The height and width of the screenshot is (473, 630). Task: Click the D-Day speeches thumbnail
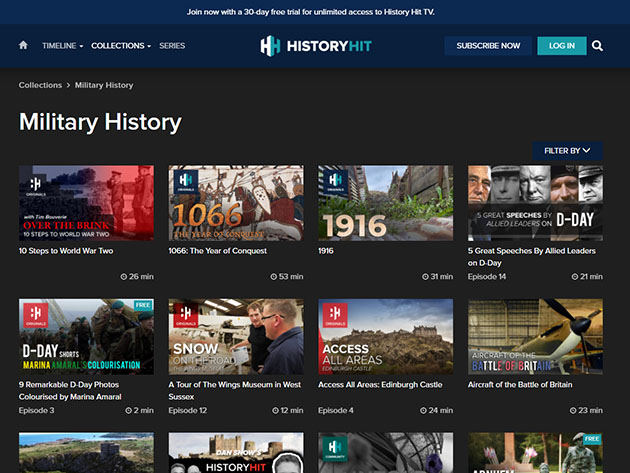point(535,203)
